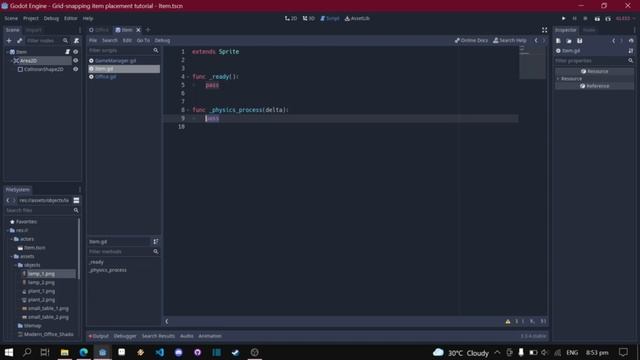Toggle visibility of Area2D node
640x360 pixels.
(x=76, y=60)
